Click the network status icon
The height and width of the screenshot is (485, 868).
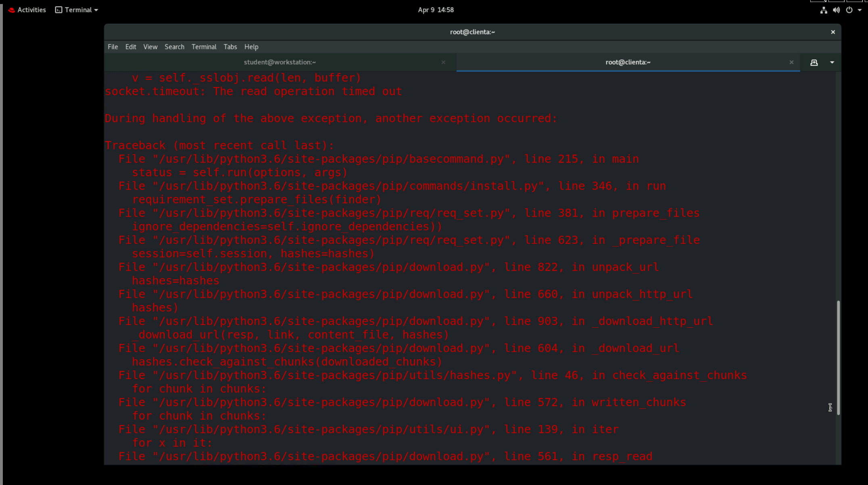click(823, 10)
